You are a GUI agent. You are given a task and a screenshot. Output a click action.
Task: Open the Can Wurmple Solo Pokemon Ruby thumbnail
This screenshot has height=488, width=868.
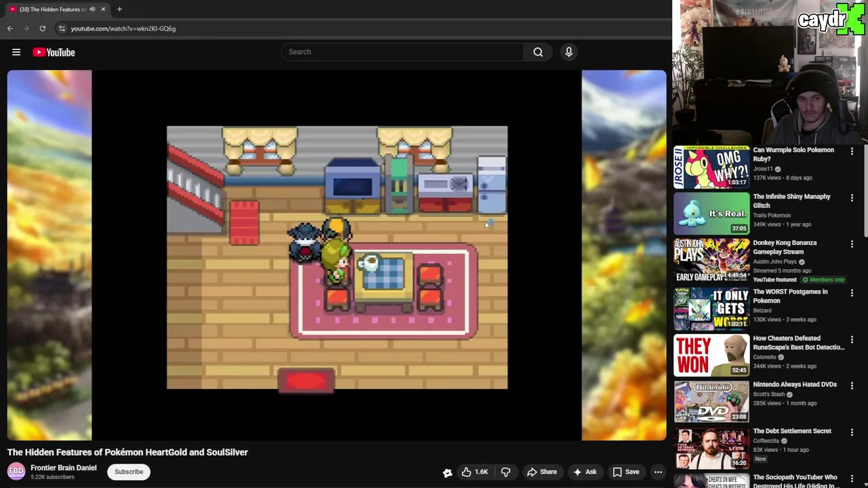711,167
